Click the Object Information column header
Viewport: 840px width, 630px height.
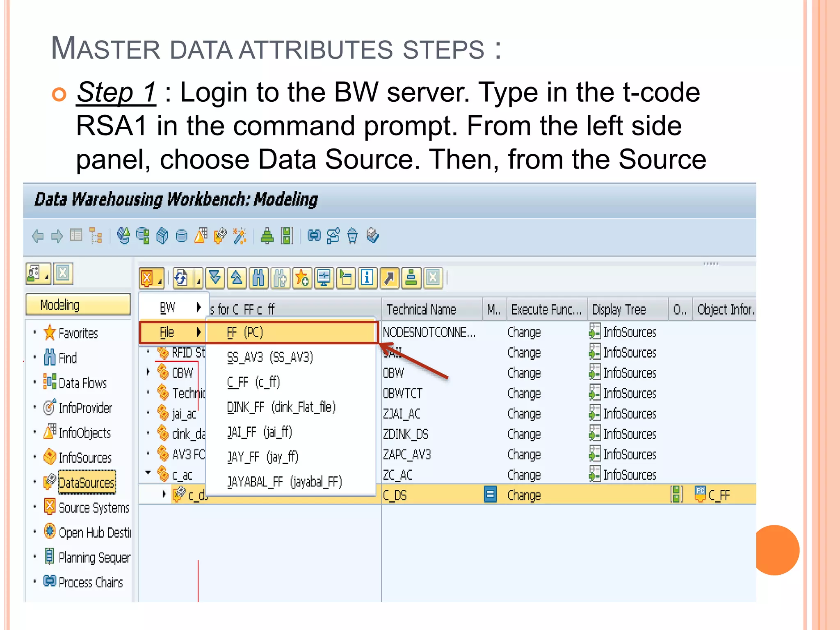(725, 310)
